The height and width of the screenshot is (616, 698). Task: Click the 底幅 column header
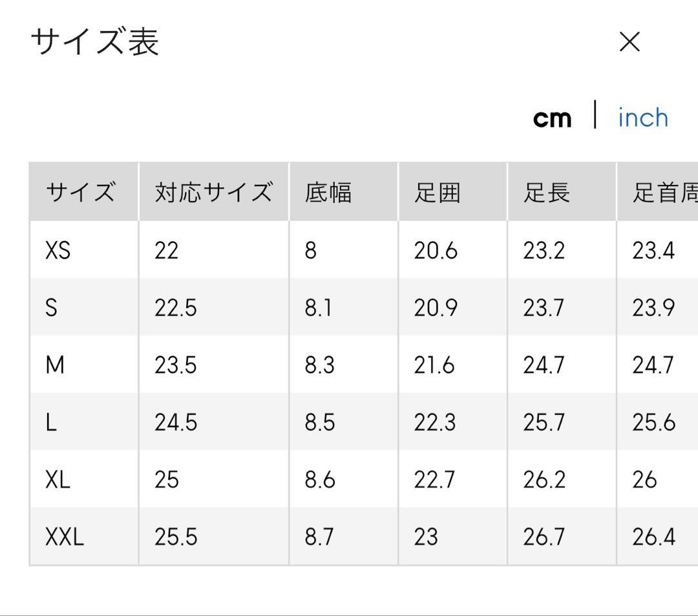pyautogui.click(x=328, y=193)
